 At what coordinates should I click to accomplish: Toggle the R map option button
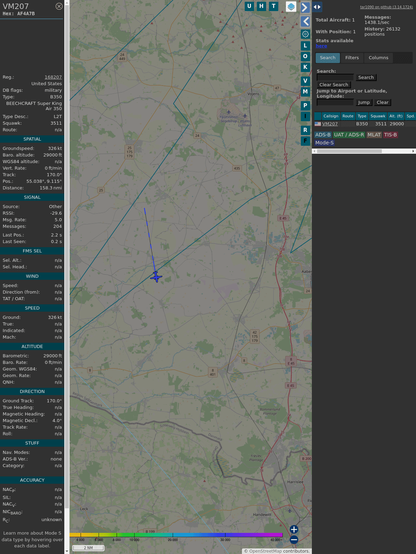305,130
